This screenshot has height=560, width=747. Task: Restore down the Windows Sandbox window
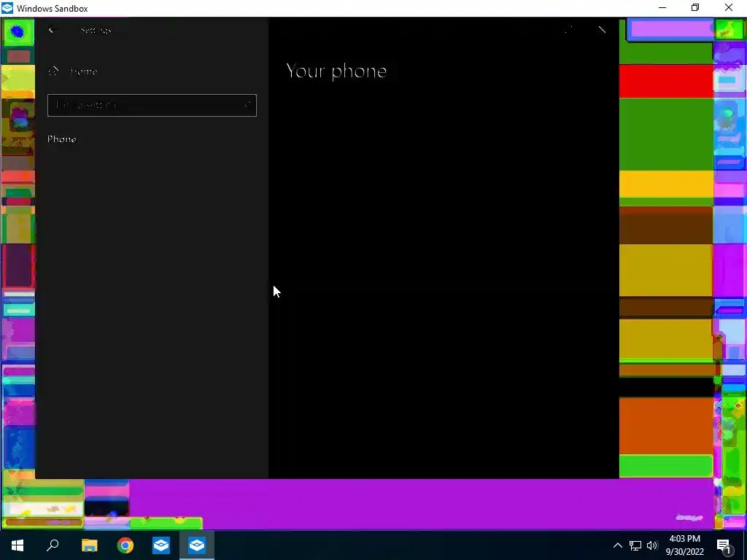[695, 7]
